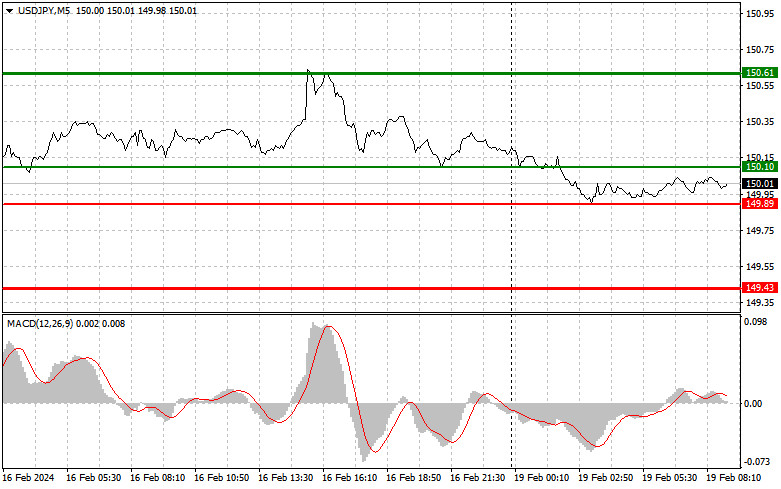The height and width of the screenshot is (489, 781).
Task: Click the 16 Feb 10:50 time label
Action: (x=222, y=478)
